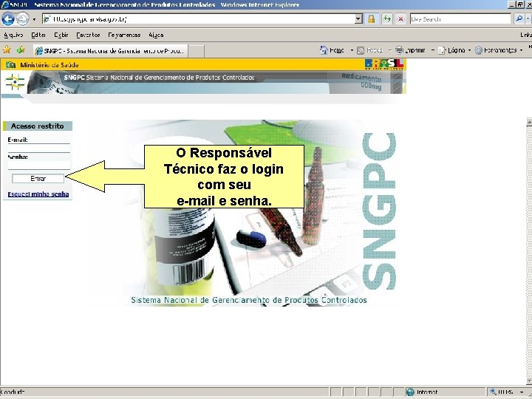
Task: Click Add to Favorites star-plus icon
Action: (x=21, y=50)
